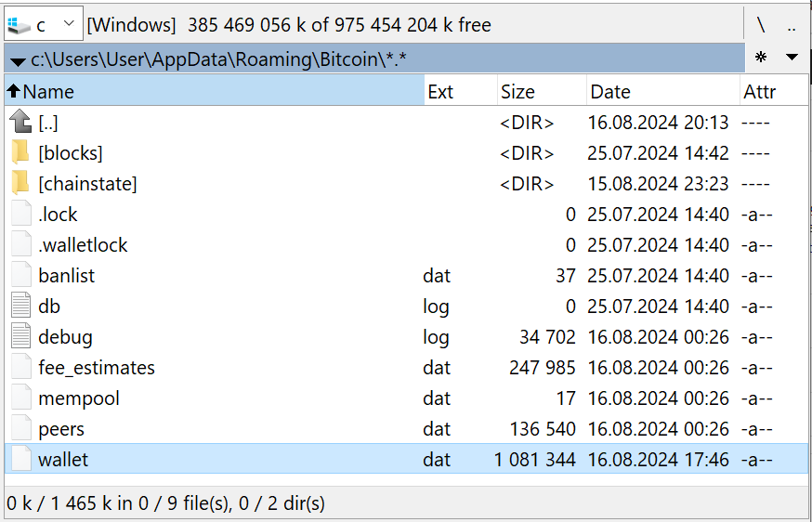Click the fee_estimates size 247 985
The height and width of the screenshot is (522, 812).
(543, 368)
